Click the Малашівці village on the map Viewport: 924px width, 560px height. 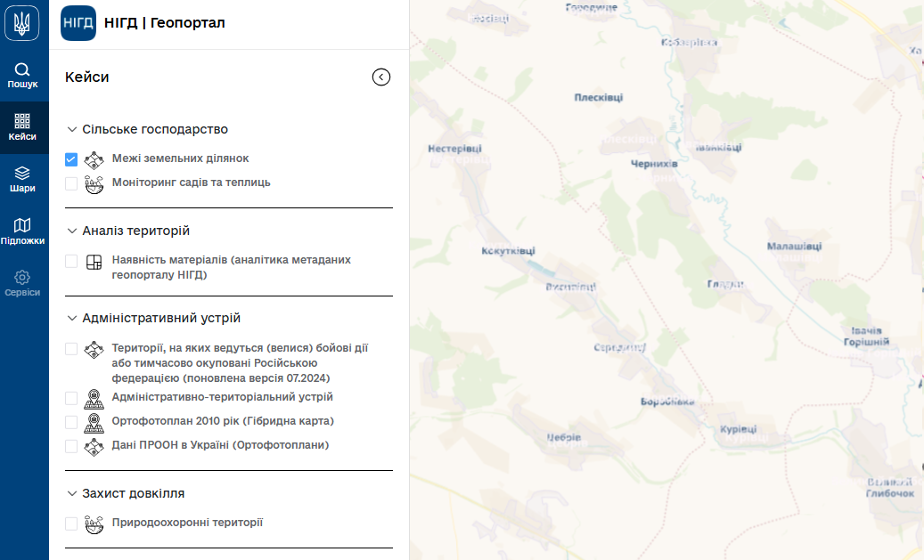click(794, 247)
